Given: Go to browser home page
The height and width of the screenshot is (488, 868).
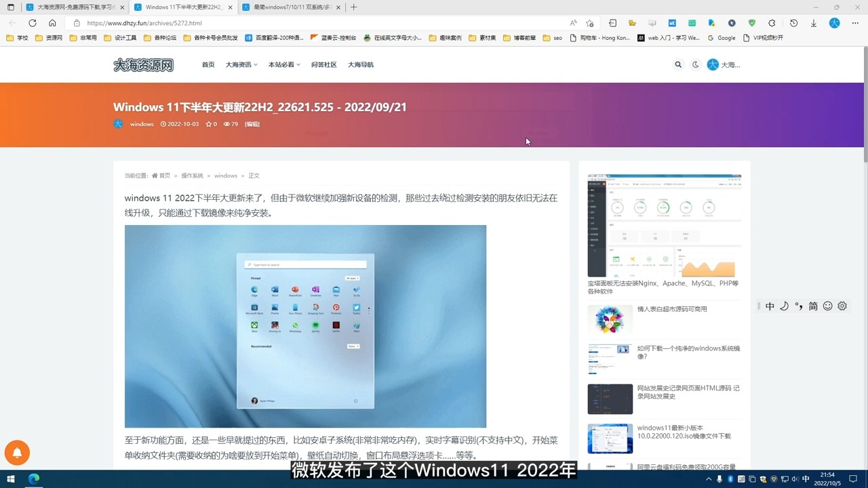Looking at the screenshot, I should click(52, 23).
